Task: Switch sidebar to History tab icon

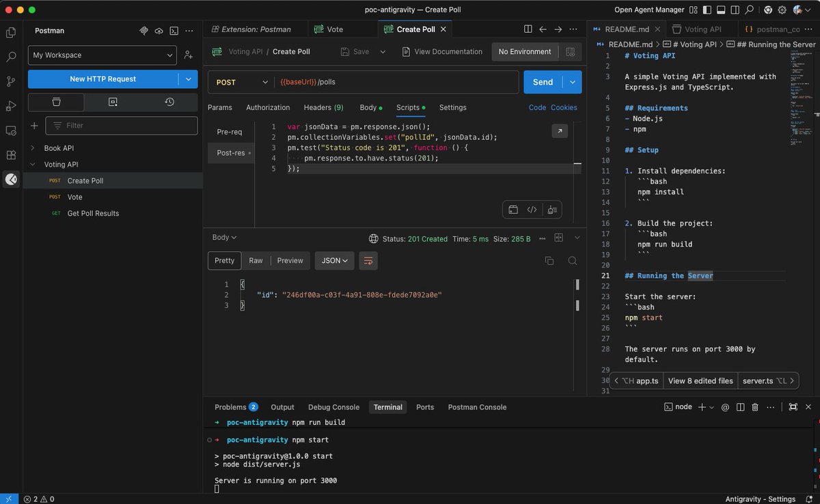Action: pos(169,102)
